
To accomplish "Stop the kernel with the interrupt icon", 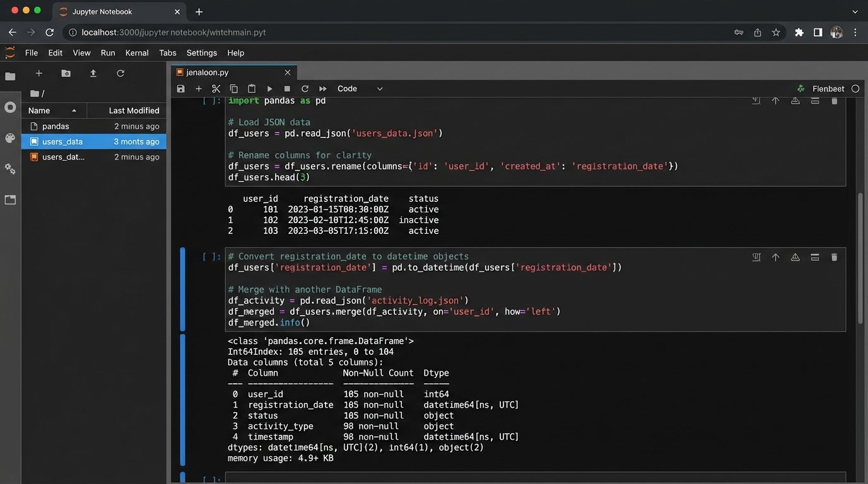I will pyautogui.click(x=287, y=89).
